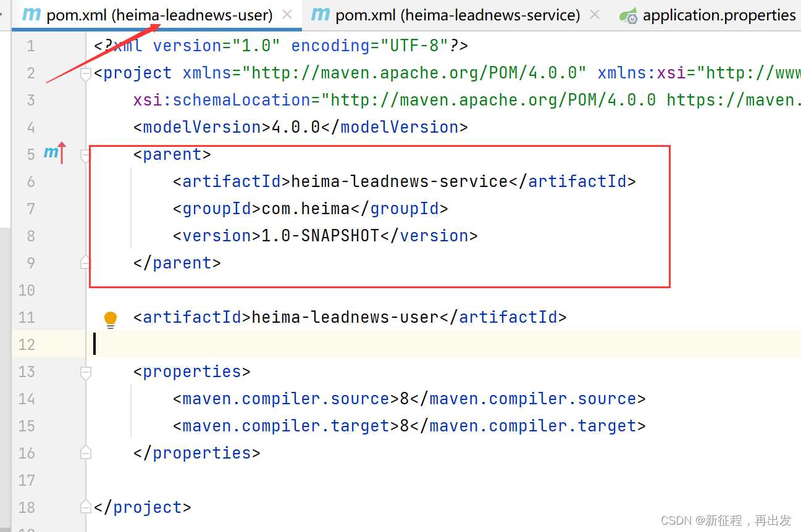Open the yellow lightbulb quick-fix on line 11

coord(111,319)
